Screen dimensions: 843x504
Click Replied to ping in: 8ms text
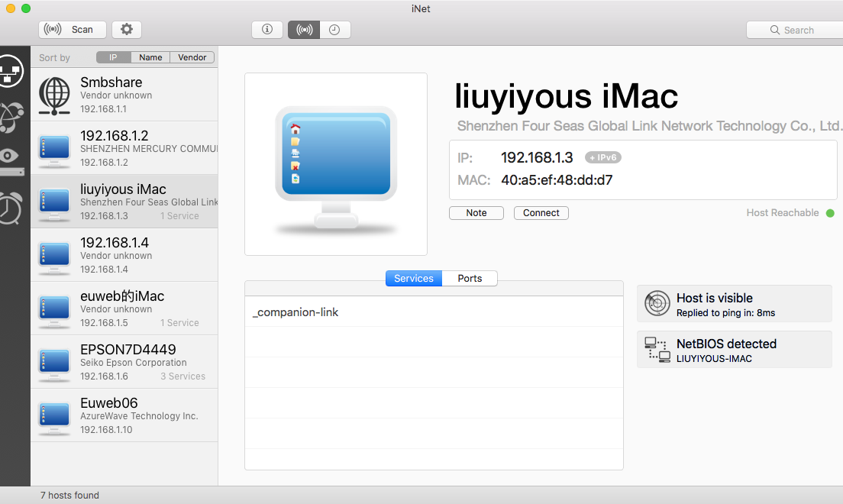click(x=726, y=313)
